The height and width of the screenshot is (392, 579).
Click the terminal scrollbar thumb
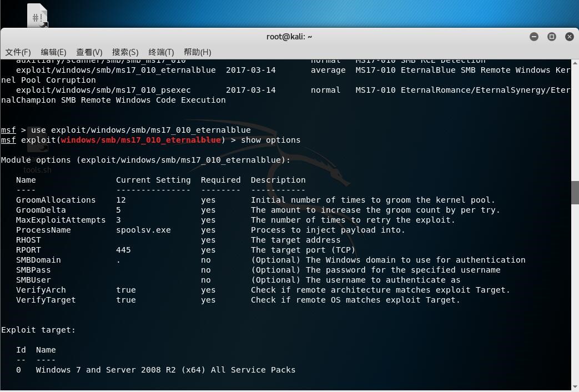(x=575, y=193)
